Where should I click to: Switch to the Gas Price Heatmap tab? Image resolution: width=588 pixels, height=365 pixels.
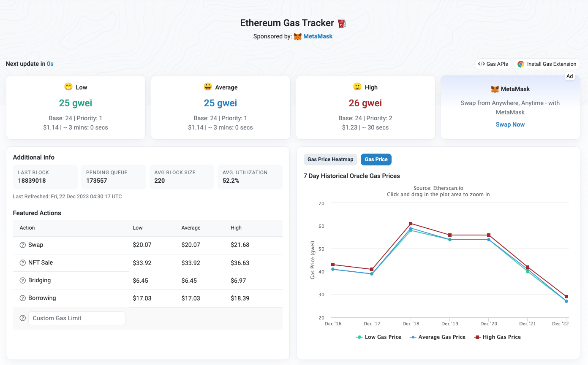tap(330, 160)
